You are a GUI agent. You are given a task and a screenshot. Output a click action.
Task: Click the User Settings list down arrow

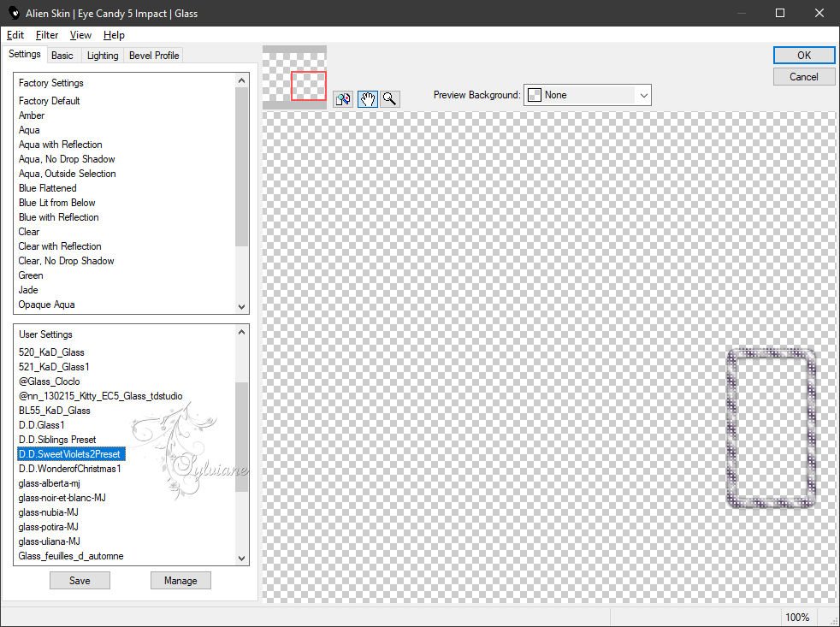241,558
